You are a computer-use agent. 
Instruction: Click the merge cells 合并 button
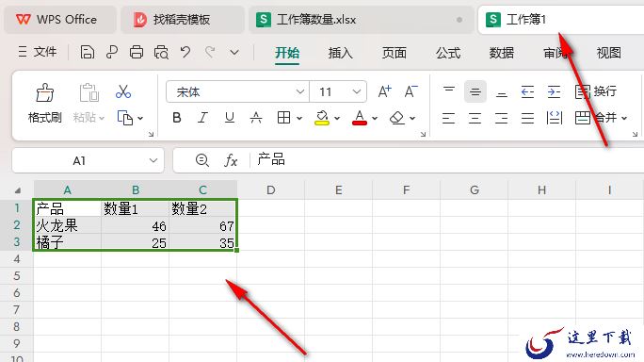click(x=596, y=118)
